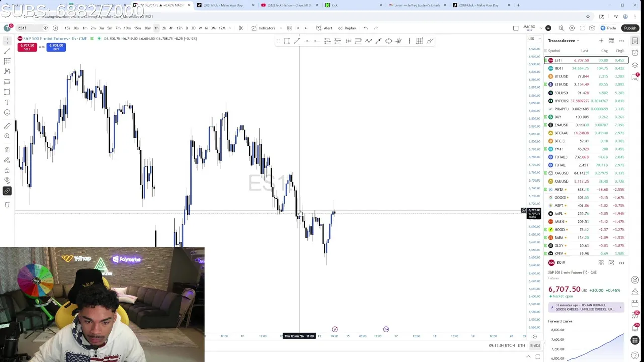Image resolution: width=644 pixels, height=362 pixels.
Task: Add symbol to compare with plus icon
Action: (x=55, y=28)
